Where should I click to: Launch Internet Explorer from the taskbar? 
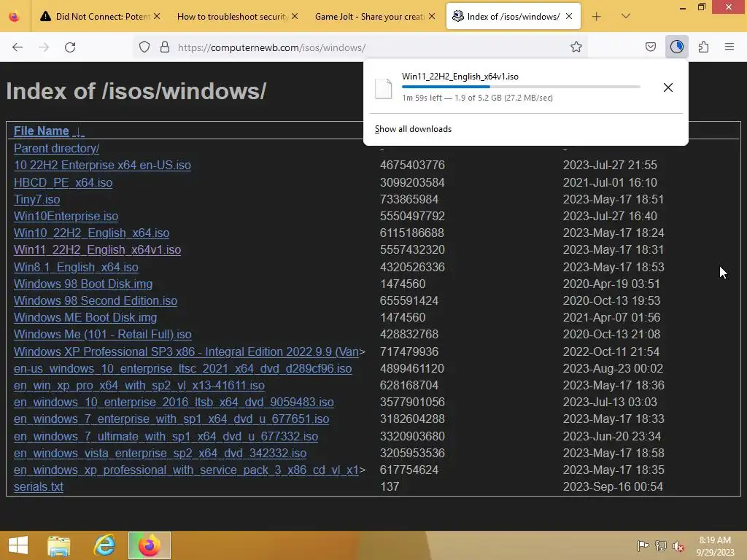pos(104,545)
